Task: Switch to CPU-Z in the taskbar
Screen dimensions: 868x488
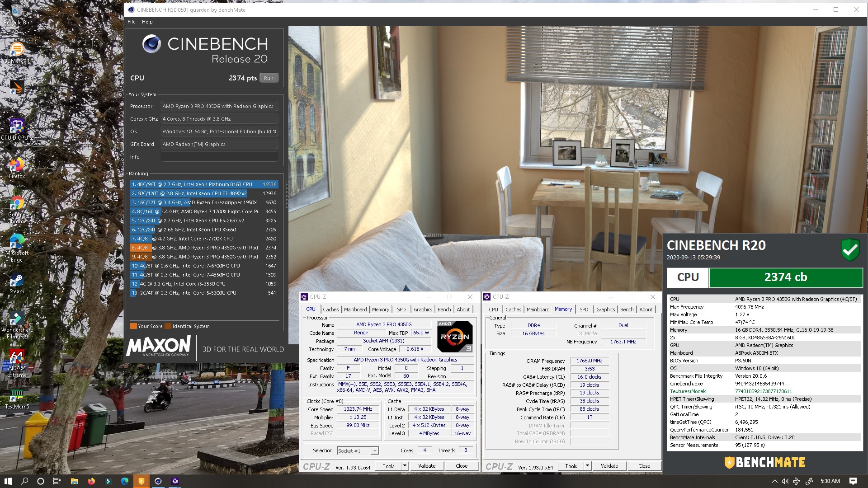Action: tap(175, 481)
